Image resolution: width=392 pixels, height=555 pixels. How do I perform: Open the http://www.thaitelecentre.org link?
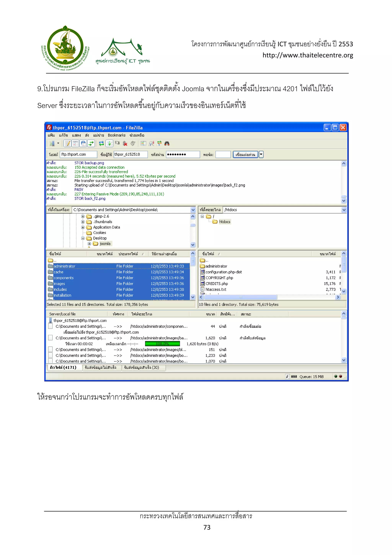pos(308,55)
